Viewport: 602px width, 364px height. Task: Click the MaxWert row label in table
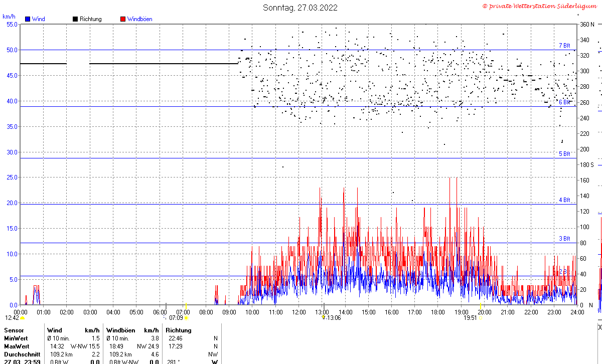[x=17, y=346]
